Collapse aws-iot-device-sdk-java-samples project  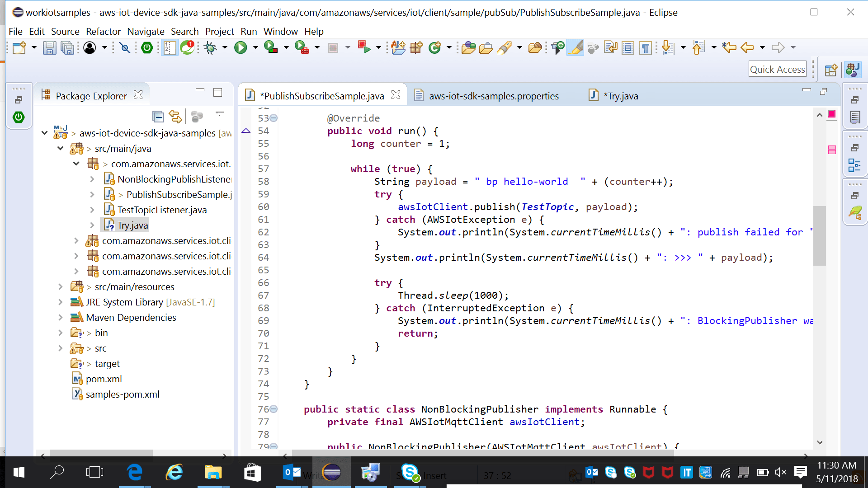point(44,133)
